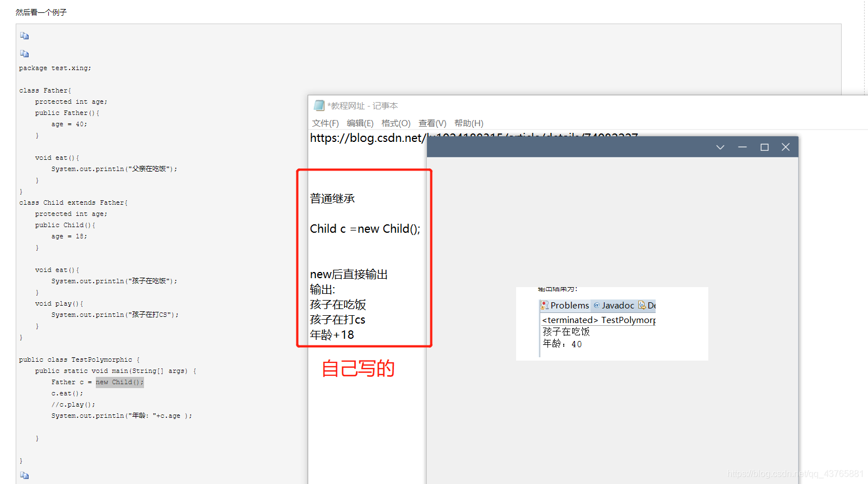Minimize the grey overlay window
This screenshot has height=484, width=868.
click(x=742, y=147)
